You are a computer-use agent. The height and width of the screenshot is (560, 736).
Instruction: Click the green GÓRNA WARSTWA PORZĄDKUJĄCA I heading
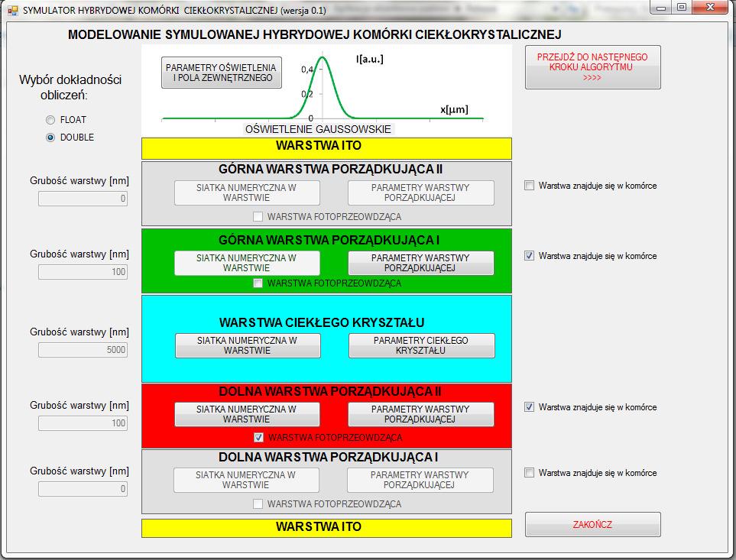coord(329,240)
